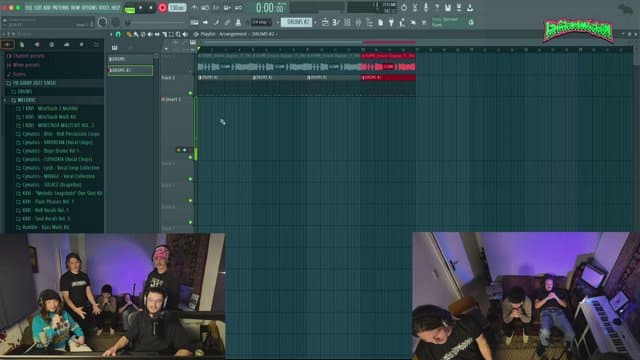
Task: Select the speaker Playback tool in playlist toolbar
Action: (185, 35)
